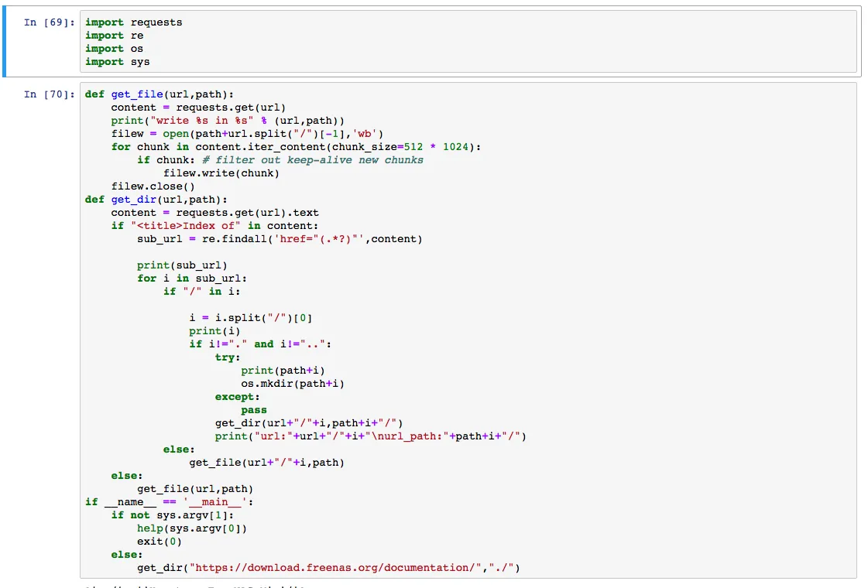Screen dimensions: 868x588
Task: Click the 'print(i)' line
Action: 214,331
